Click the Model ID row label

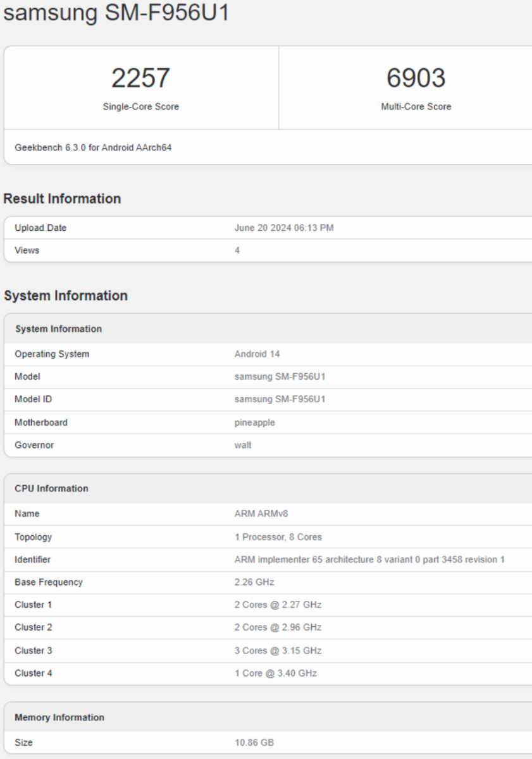point(34,400)
